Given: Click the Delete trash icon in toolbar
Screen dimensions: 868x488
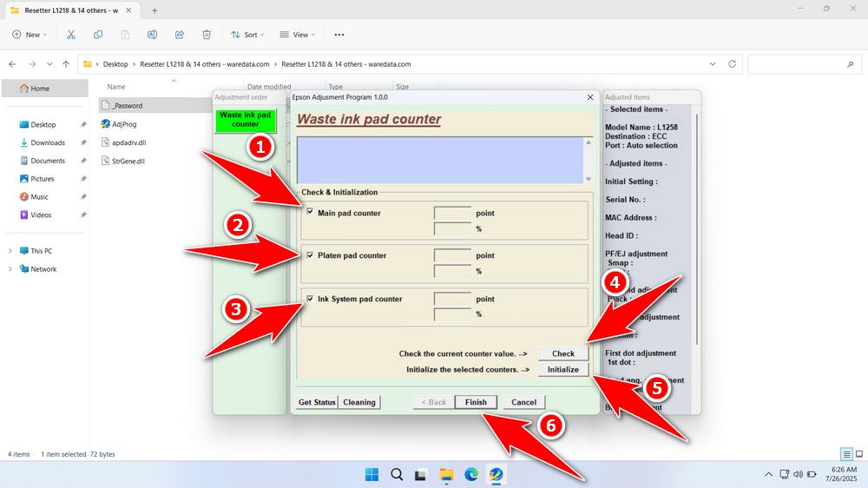Looking at the screenshot, I should (x=207, y=35).
